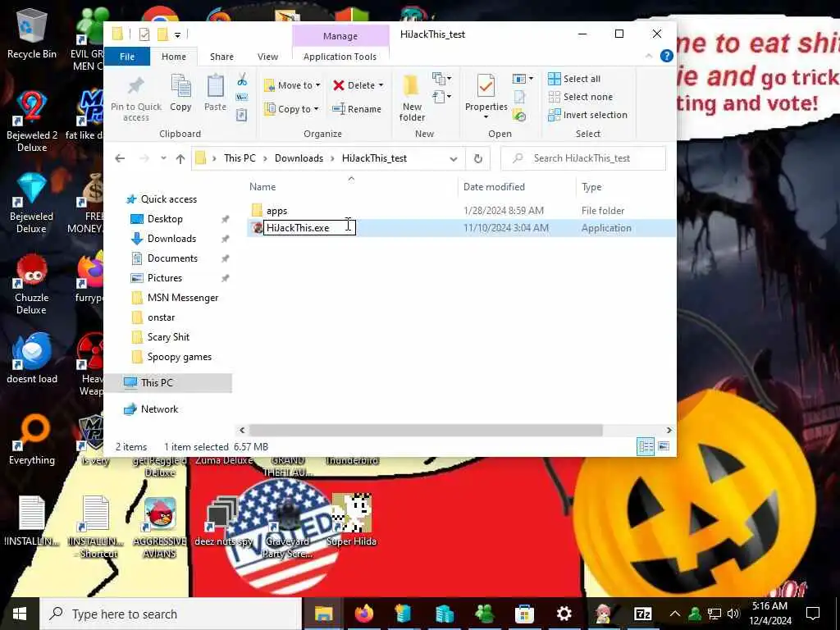Click This PC in the address breadcrumb
The image size is (840, 630).
[x=240, y=158]
